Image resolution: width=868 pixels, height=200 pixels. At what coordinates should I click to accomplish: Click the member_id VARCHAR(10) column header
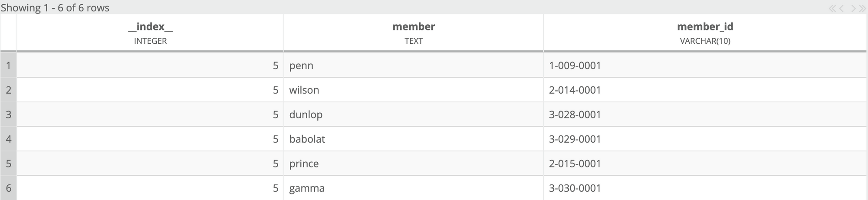click(x=705, y=33)
